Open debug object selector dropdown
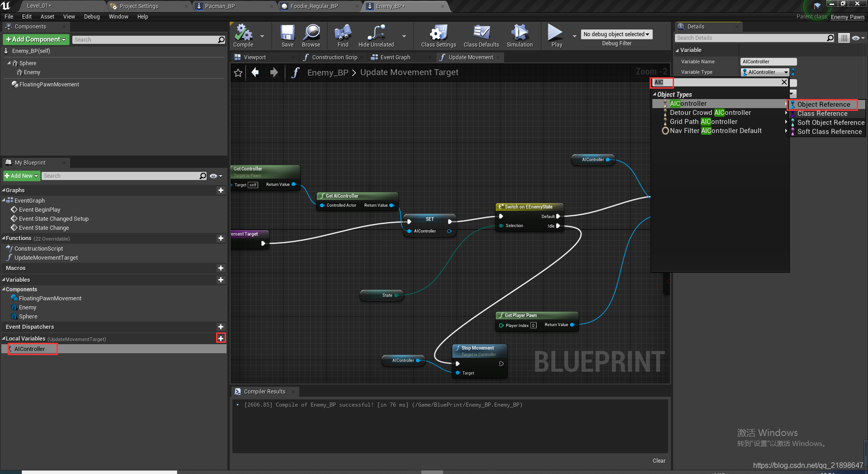Image resolution: width=868 pixels, height=474 pixels. (x=616, y=34)
